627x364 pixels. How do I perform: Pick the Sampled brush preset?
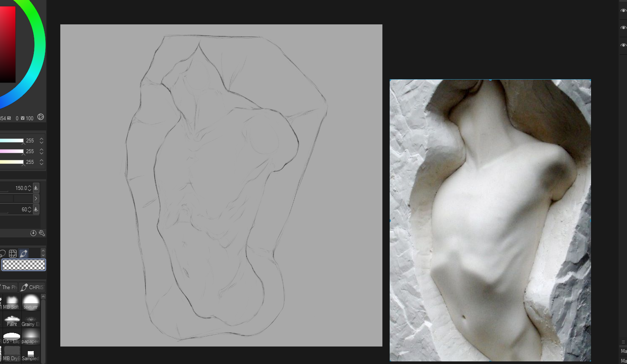click(31, 354)
